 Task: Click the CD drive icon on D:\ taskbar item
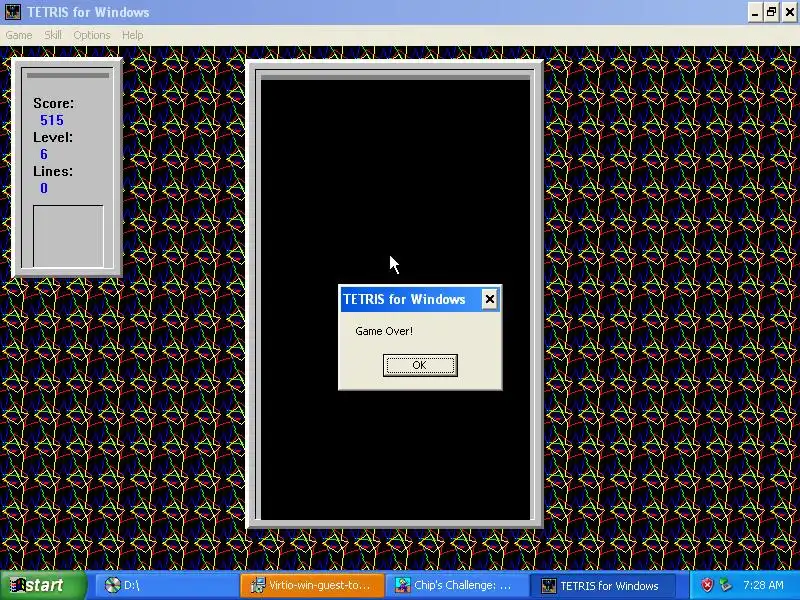(x=112, y=585)
